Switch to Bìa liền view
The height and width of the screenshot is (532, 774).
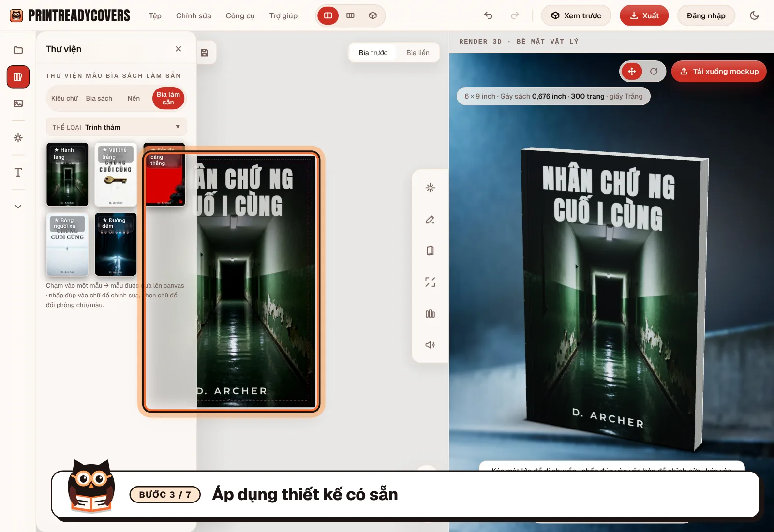(418, 53)
